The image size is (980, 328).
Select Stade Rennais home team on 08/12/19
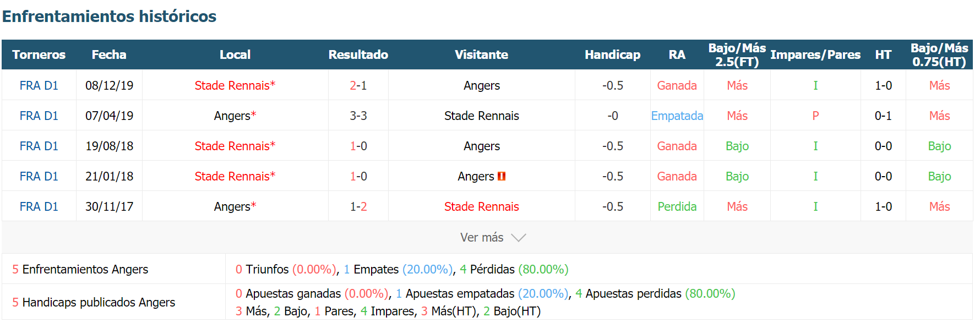coord(235,85)
